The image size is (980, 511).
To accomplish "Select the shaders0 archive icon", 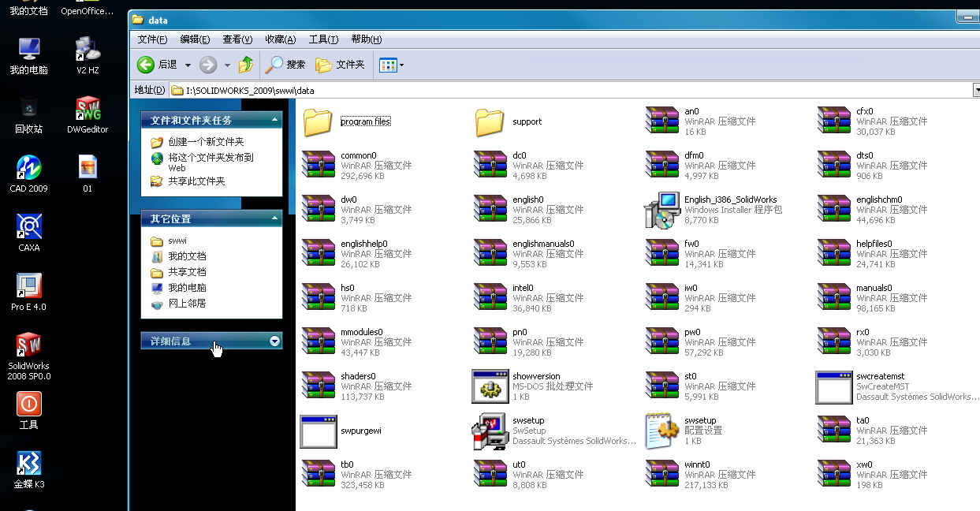I will click(319, 386).
